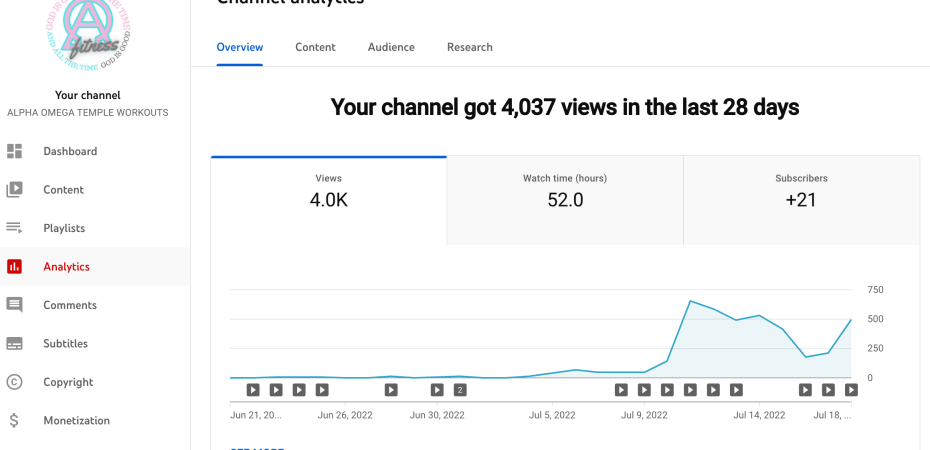Click the Monetization dollar sign icon
Screen dimensions: 930x450
14,421
